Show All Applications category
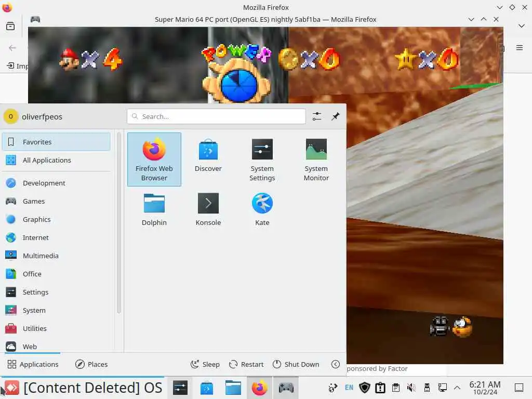 (x=56, y=160)
